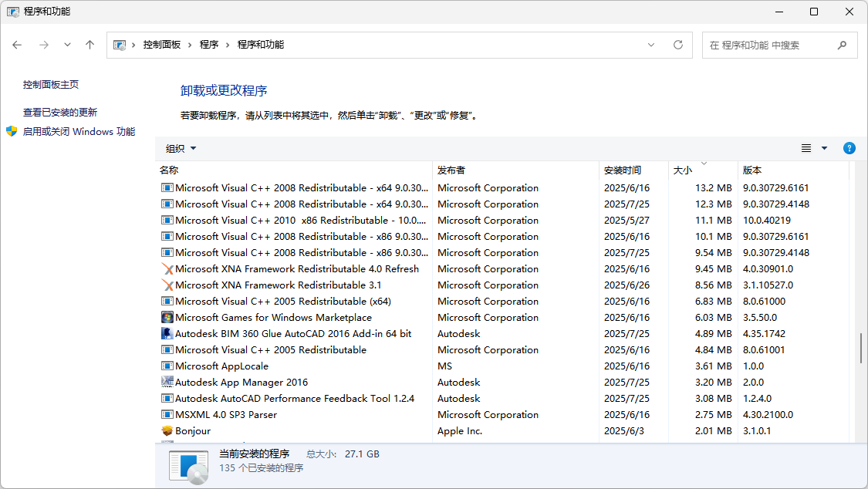Select MSXML 4.0 SP3 Parser icon
This screenshot has height=489, width=868.
(x=167, y=414)
